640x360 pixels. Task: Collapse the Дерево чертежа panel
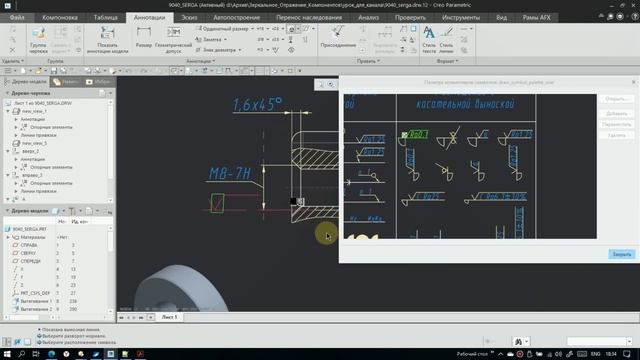click(7, 93)
